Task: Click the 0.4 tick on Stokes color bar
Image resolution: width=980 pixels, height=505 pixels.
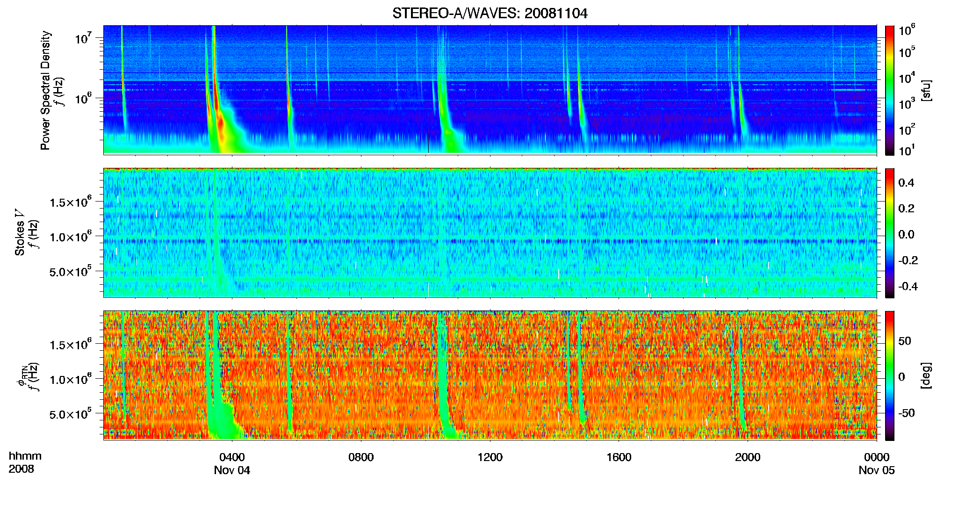Action: pos(906,183)
